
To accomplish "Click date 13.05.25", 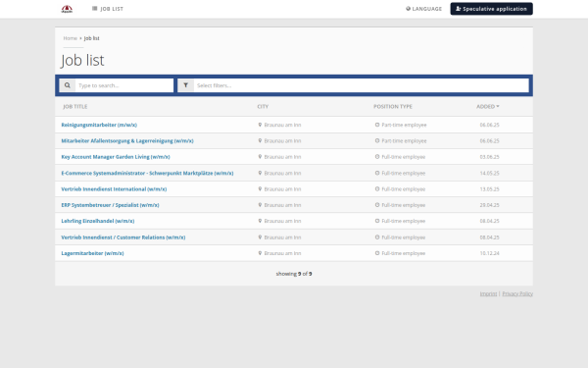I will (x=489, y=189).
